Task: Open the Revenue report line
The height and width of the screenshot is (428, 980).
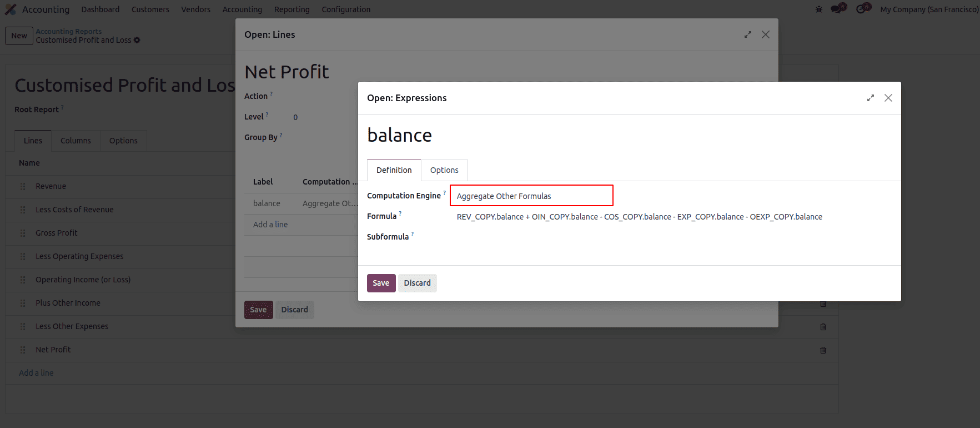Action: 51,186
